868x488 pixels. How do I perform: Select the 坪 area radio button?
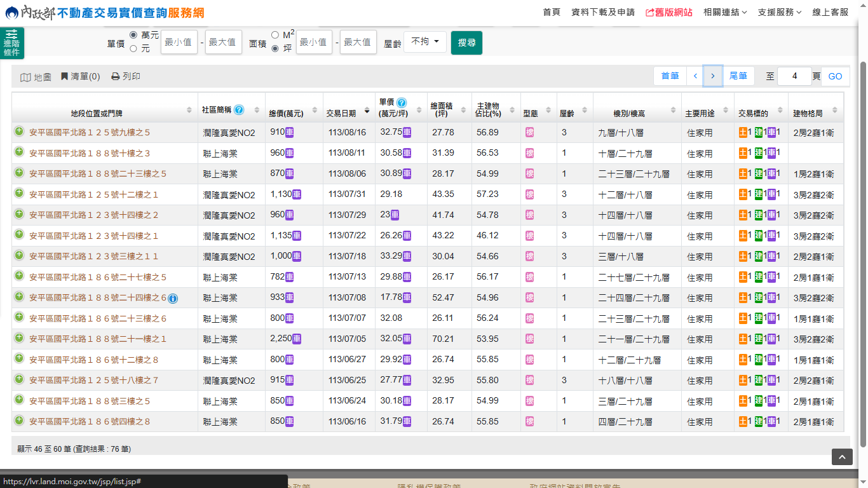point(275,48)
